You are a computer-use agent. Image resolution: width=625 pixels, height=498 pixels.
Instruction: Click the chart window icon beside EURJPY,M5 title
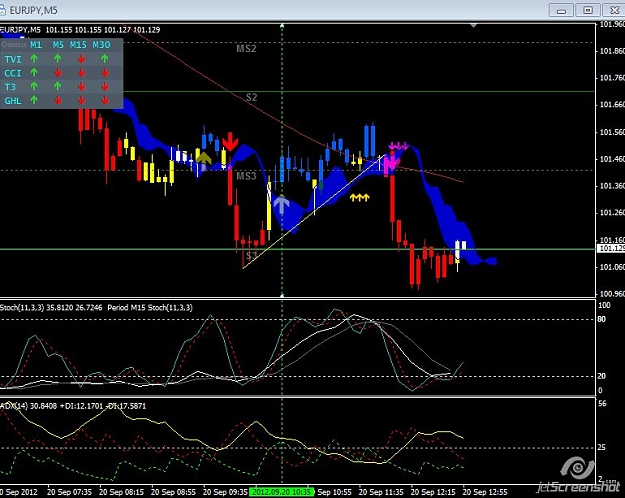[x=2, y=10]
